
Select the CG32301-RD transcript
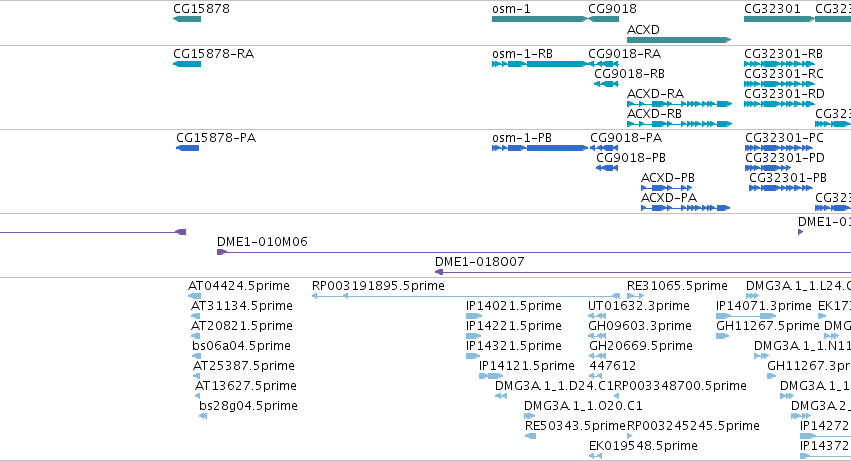point(779,104)
